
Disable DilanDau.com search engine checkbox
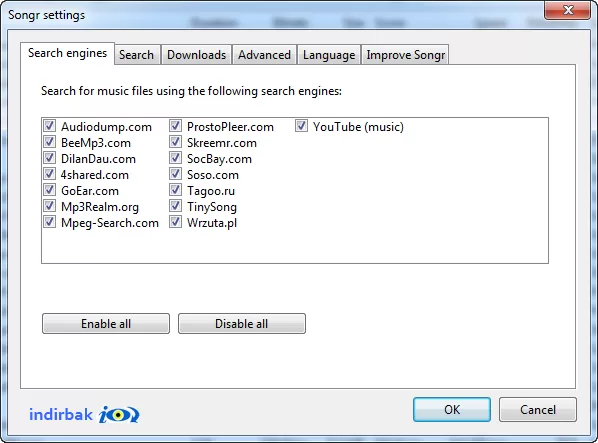49,158
